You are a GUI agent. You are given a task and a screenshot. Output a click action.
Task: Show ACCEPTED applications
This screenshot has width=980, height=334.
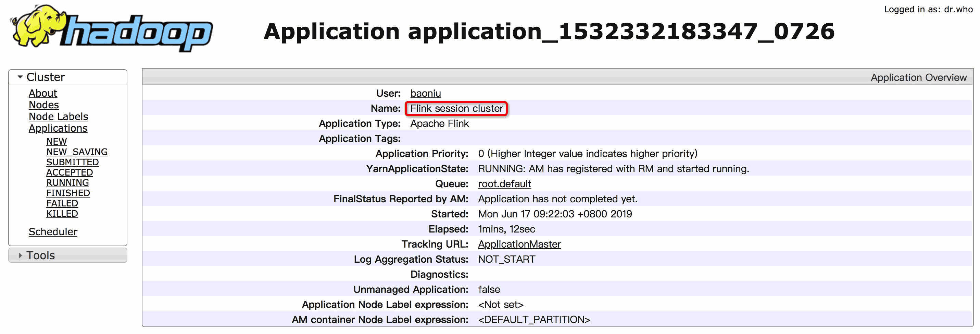[69, 172]
